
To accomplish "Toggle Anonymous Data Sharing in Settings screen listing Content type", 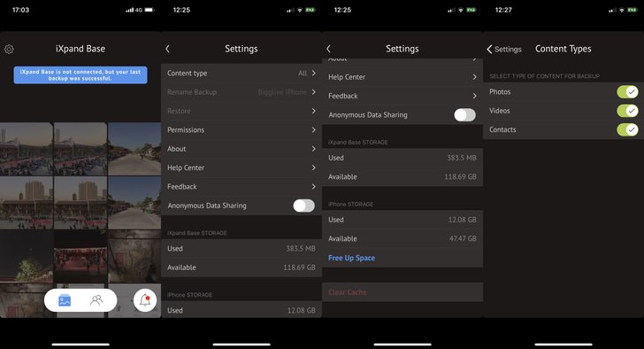I will [304, 206].
